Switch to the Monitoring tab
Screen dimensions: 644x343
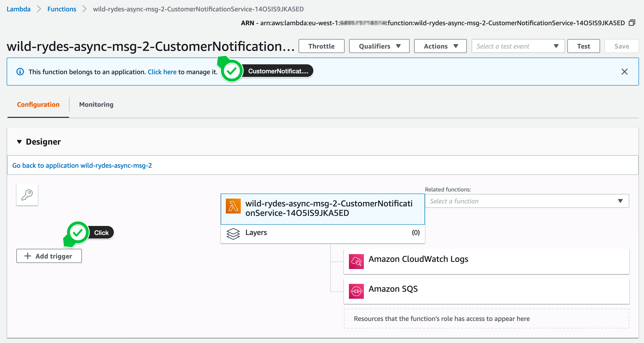point(96,104)
